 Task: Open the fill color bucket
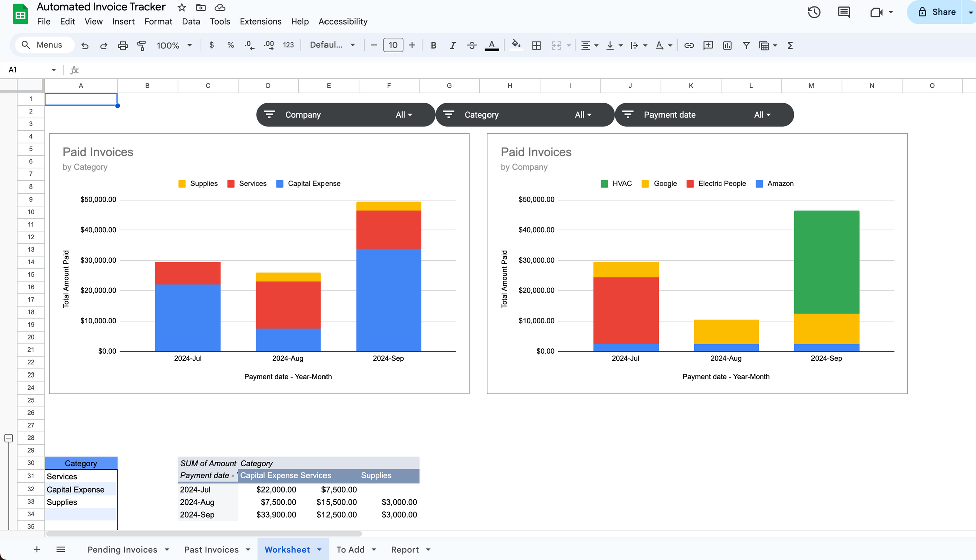[516, 45]
